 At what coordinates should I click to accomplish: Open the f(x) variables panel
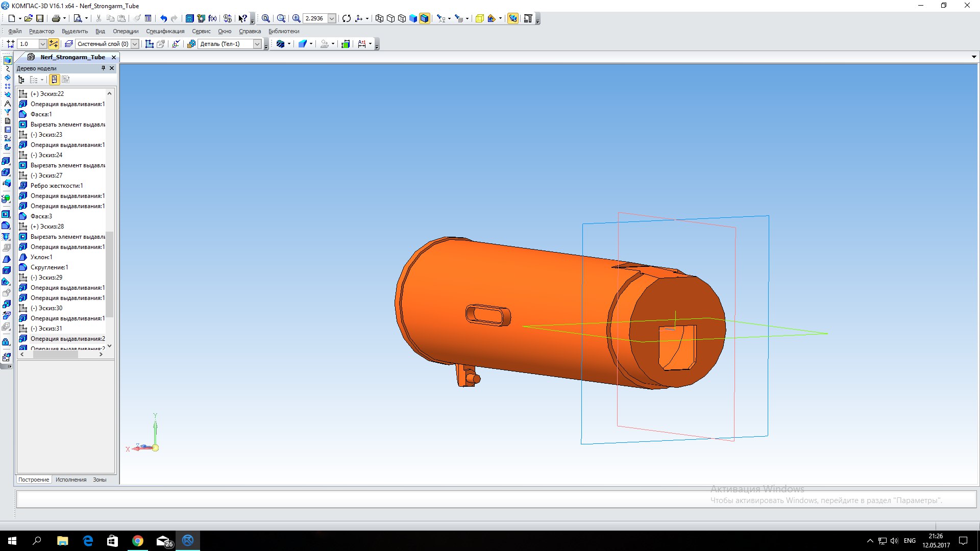(212, 18)
